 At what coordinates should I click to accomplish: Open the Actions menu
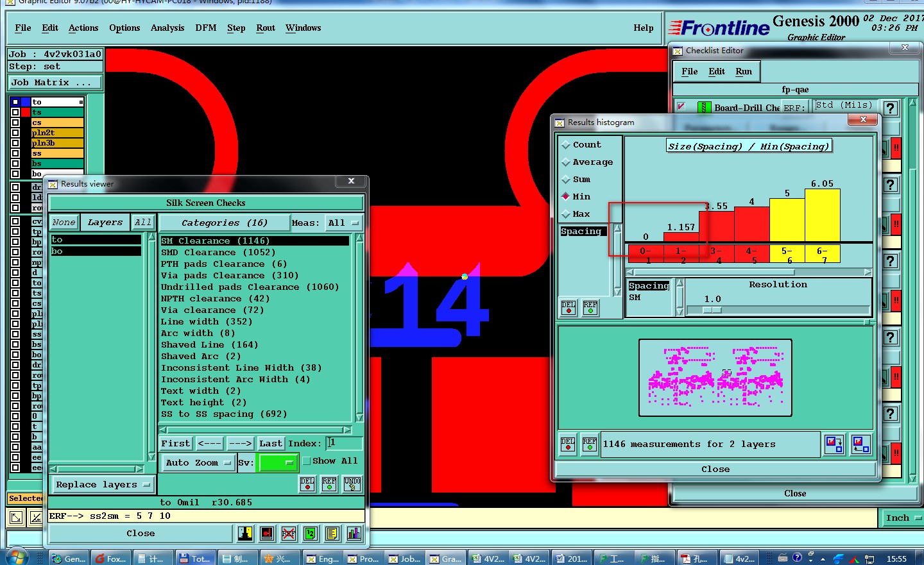(83, 28)
